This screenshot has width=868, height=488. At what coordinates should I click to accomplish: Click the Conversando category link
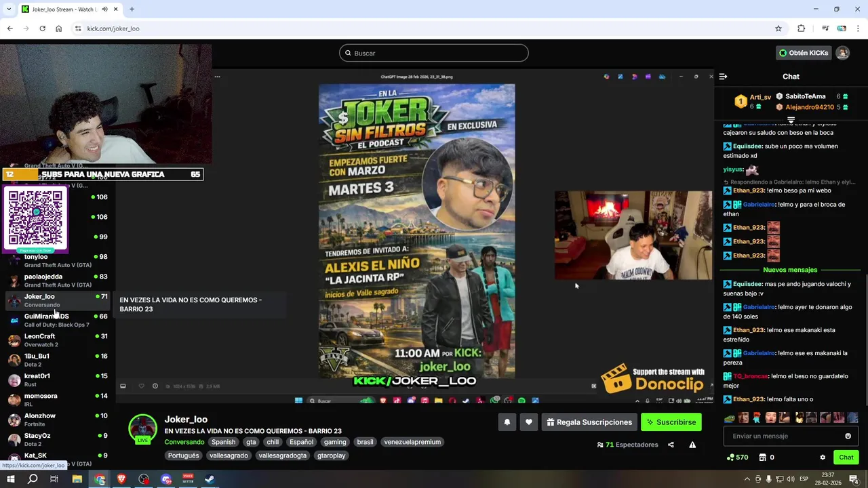184,442
